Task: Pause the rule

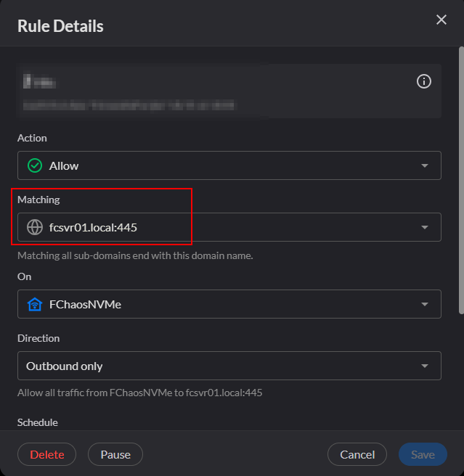Action: click(x=115, y=455)
